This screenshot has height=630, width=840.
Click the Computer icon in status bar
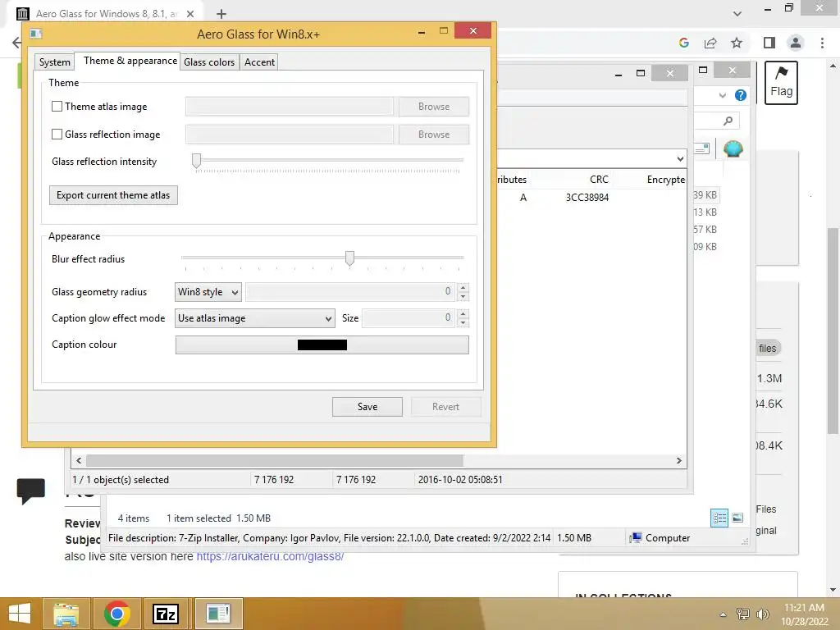coord(636,538)
